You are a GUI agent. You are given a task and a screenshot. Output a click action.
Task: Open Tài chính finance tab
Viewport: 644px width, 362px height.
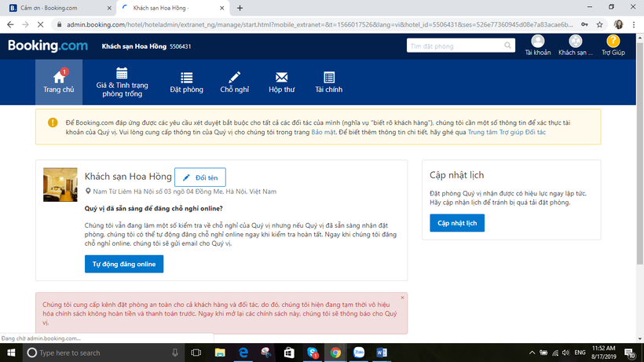click(x=328, y=82)
